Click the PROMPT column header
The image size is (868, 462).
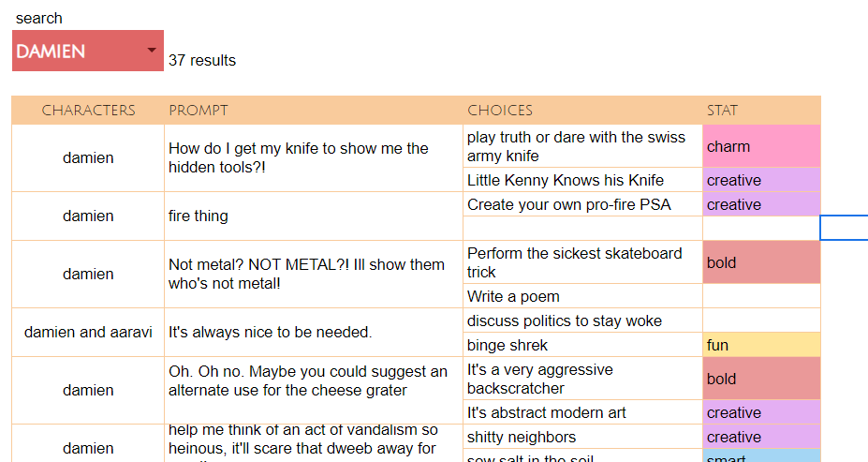point(314,111)
